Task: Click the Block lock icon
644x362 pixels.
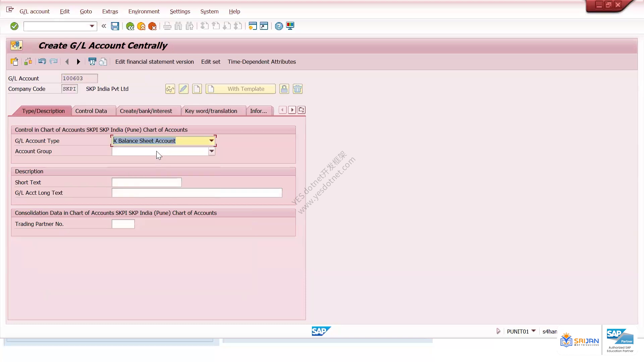Action: click(284, 89)
